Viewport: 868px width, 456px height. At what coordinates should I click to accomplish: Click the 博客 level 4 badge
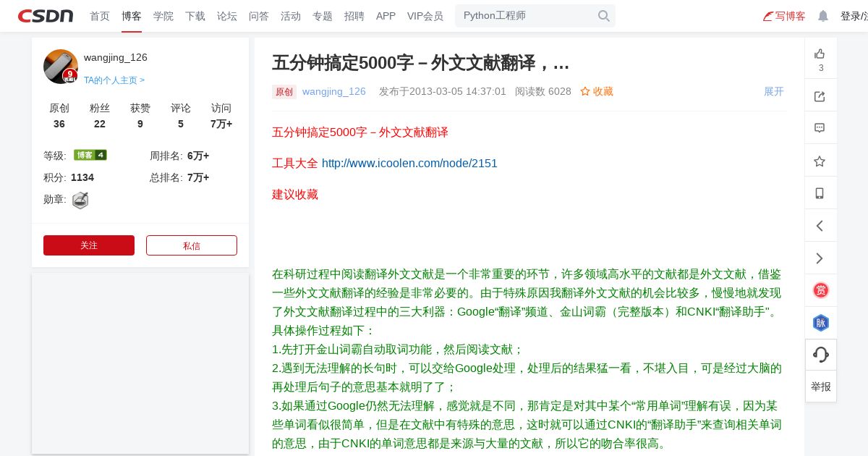pos(90,155)
